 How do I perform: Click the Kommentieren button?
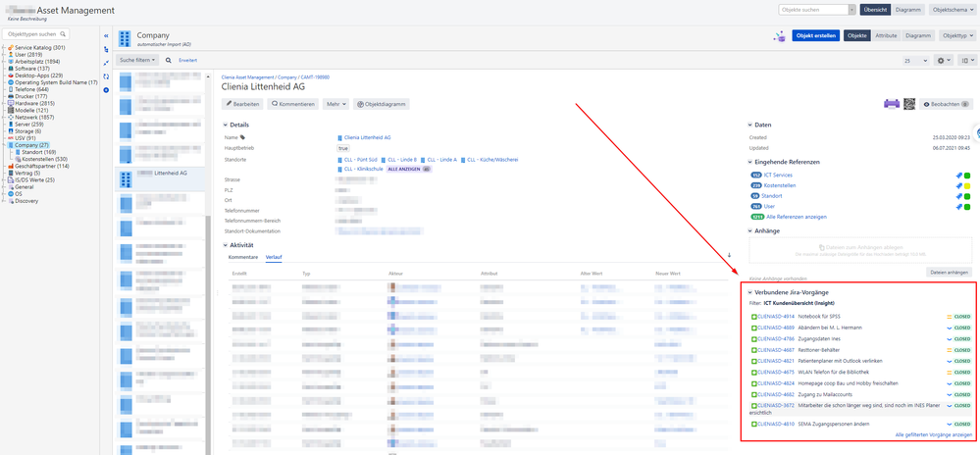tap(293, 104)
